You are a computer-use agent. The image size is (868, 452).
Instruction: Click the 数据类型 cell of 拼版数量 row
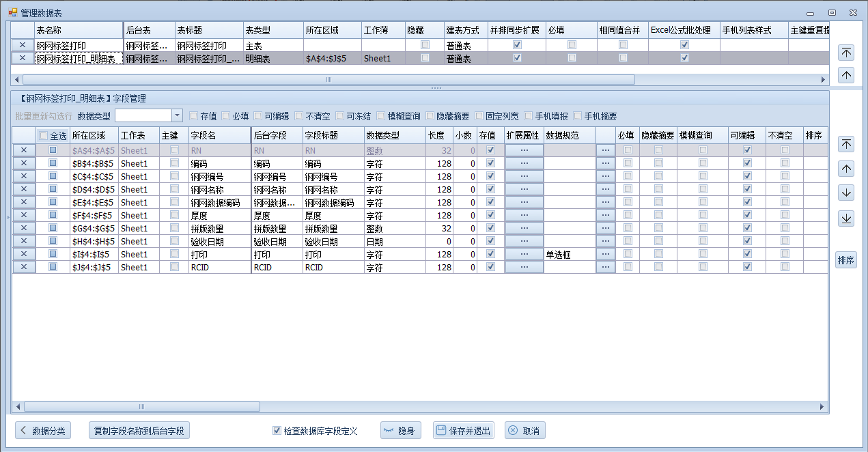(x=394, y=229)
